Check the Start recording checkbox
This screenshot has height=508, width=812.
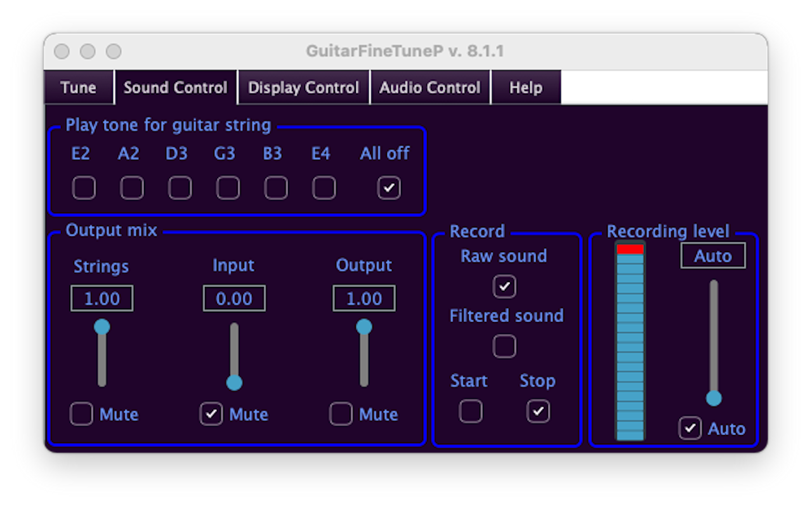(470, 411)
